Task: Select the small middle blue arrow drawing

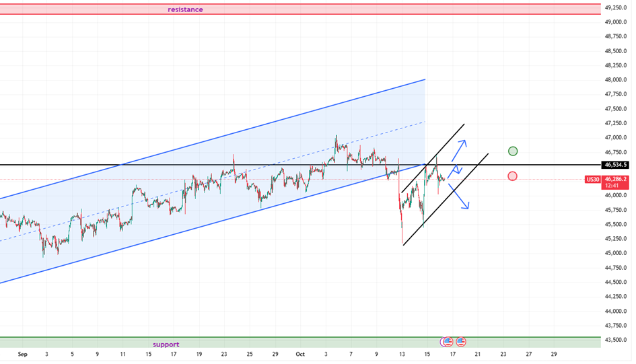Action: pyautogui.click(x=454, y=171)
